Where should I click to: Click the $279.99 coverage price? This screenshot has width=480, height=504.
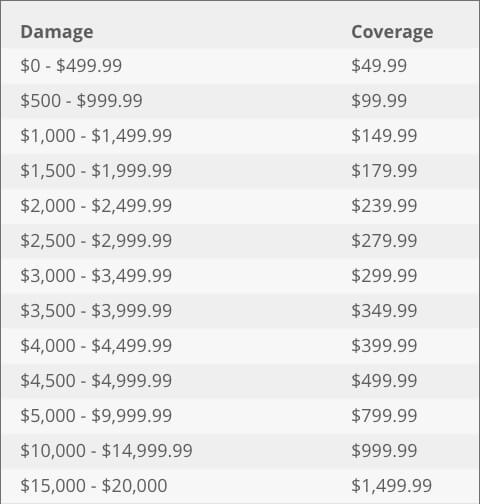coord(384,241)
